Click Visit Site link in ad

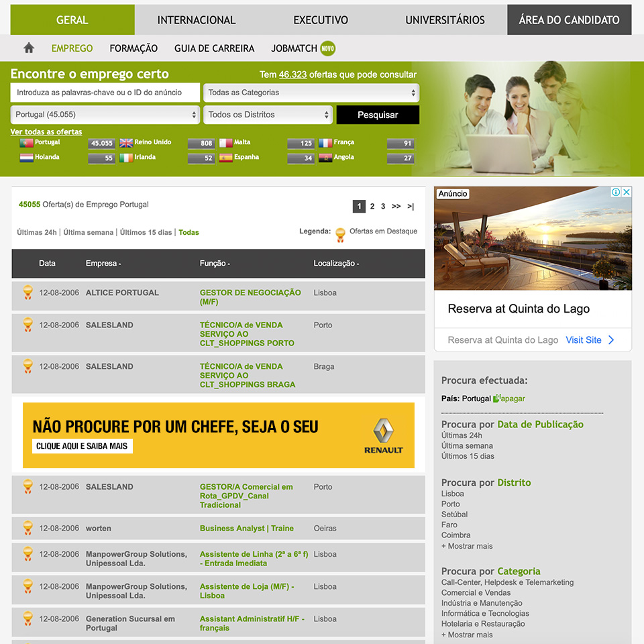point(583,339)
